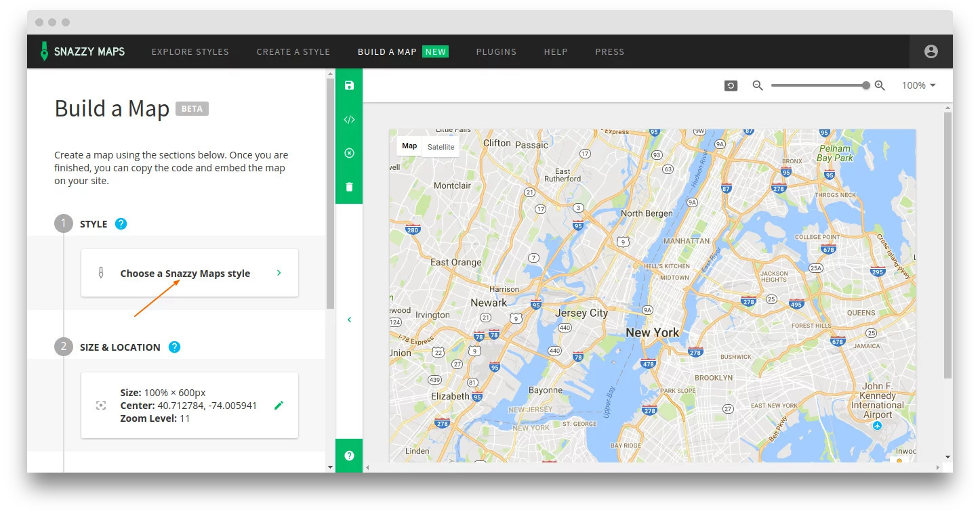Viewport: 980px width, 520px height.
Task: Click the zoom in magnifier icon
Action: 880,85
